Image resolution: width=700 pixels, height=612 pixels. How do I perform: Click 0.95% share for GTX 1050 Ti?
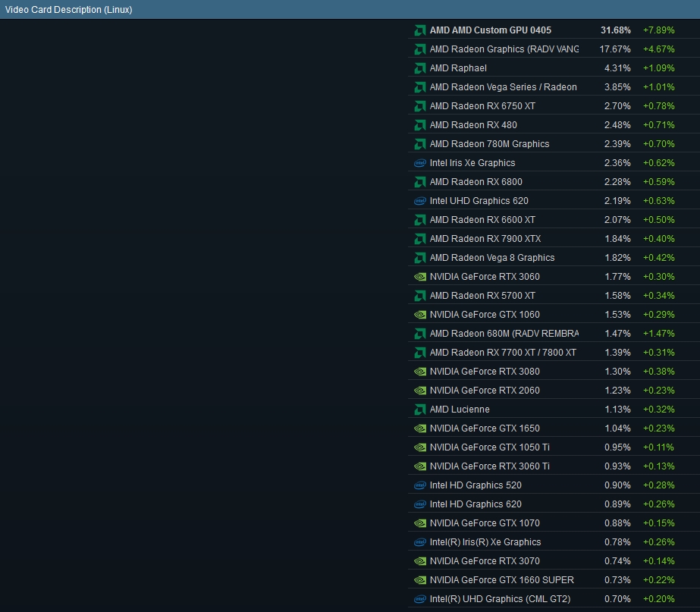click(x=617, y=447)
